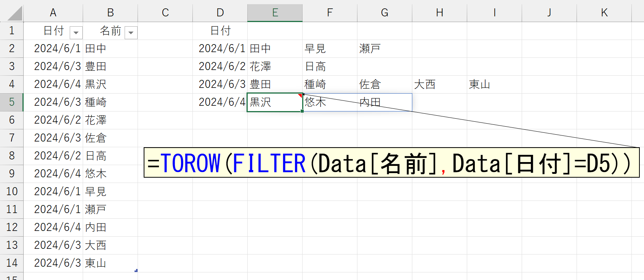Click the fill handle of cell E5

tap(302, 111)
